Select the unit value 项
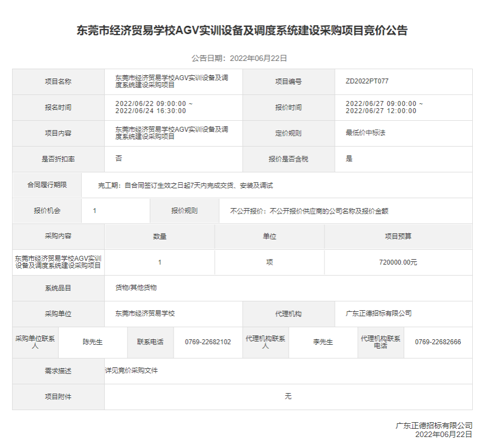Viewport: 492px width, 448px height. click(270, 262)
